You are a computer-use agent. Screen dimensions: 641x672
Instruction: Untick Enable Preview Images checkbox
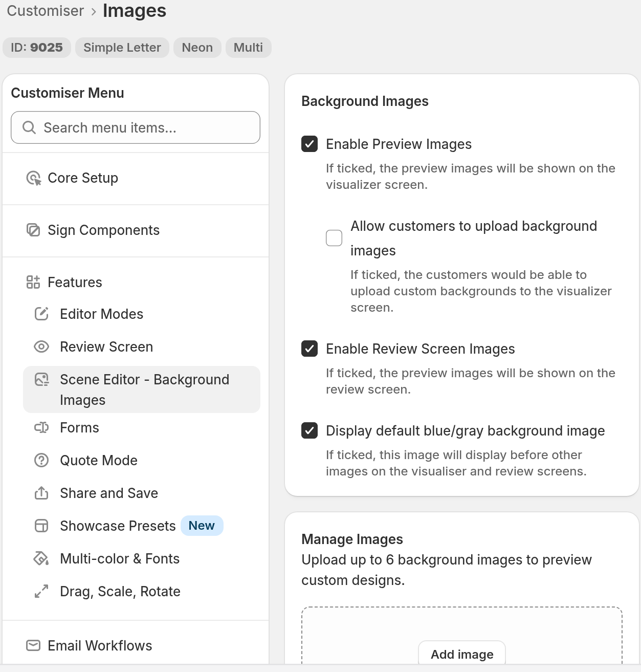click(310, 144)
